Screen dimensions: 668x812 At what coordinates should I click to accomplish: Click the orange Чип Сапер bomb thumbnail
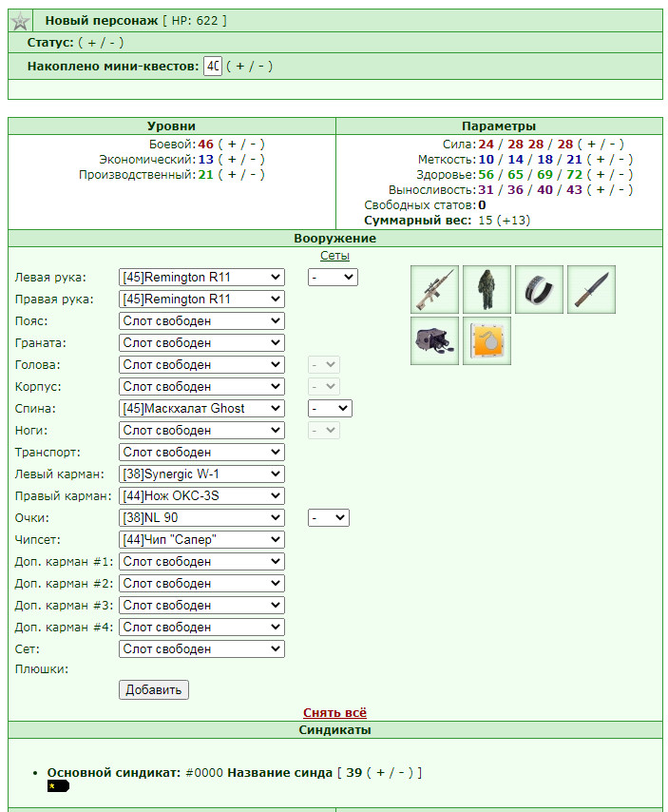(x=487, y=340)
